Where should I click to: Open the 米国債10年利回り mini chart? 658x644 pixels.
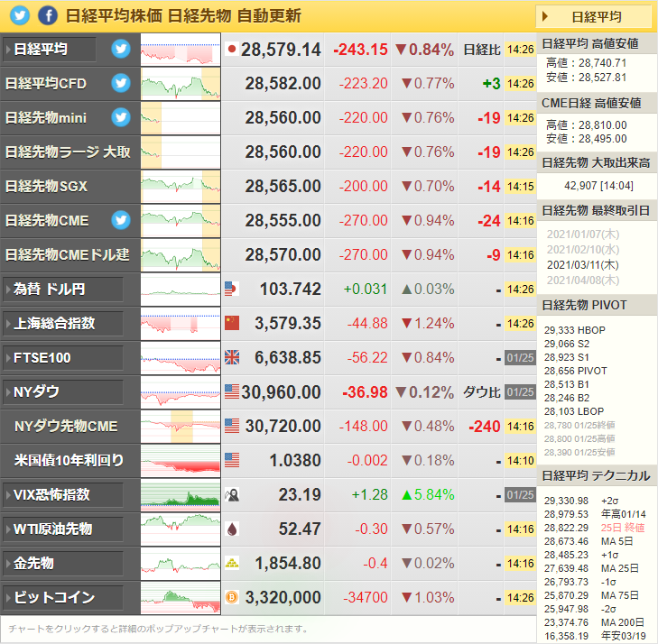[x=181, y=460]
